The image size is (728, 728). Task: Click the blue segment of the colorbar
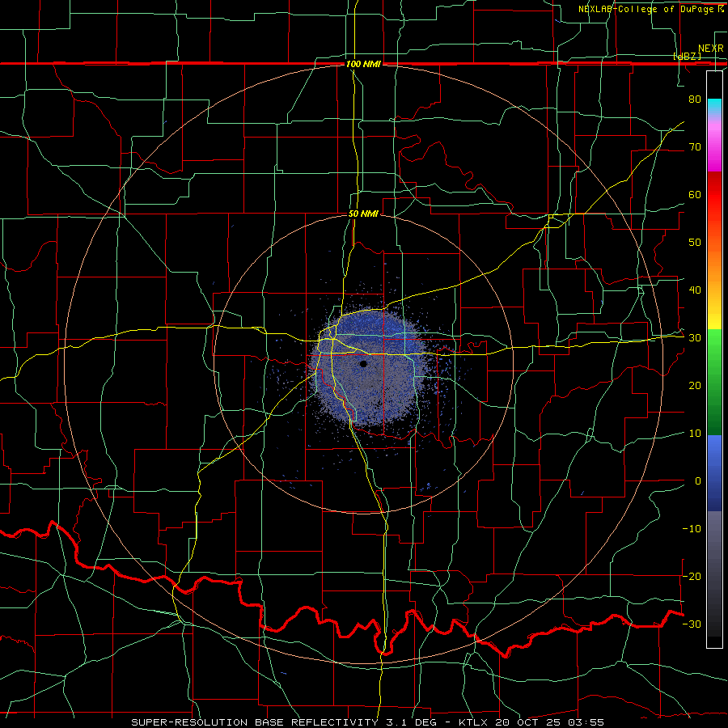tap(714, 472)
